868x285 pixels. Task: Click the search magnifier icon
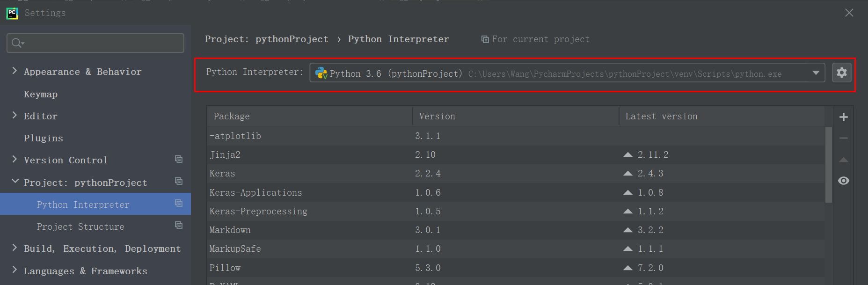tap(17, 43)
